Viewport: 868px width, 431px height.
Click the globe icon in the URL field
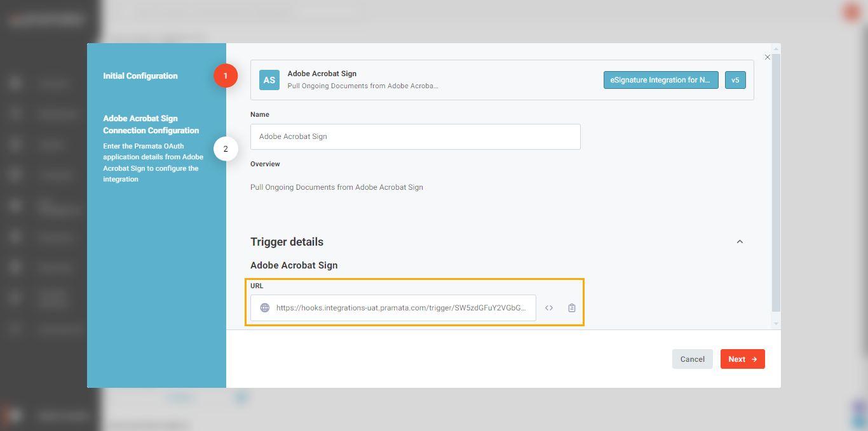click(x=265, y=308)
